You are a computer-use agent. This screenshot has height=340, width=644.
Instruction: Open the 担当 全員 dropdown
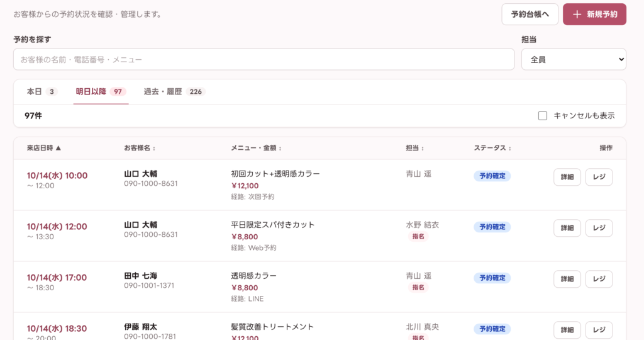click(x=574, y=59)
